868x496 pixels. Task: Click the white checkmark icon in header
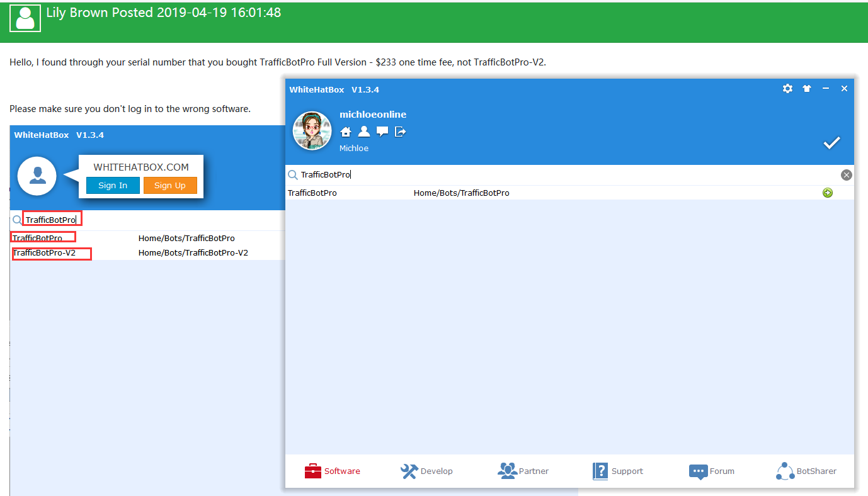click(x=831, y=143)
